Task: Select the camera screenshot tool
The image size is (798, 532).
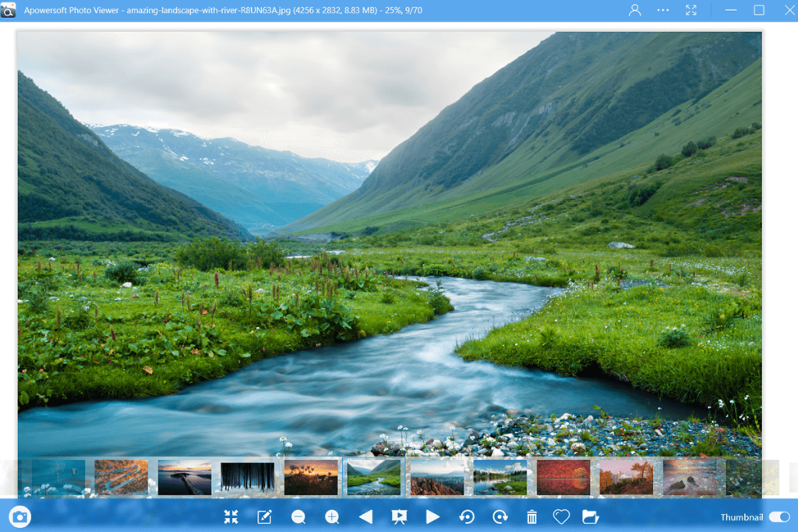Action: click(x=19, y=516)
